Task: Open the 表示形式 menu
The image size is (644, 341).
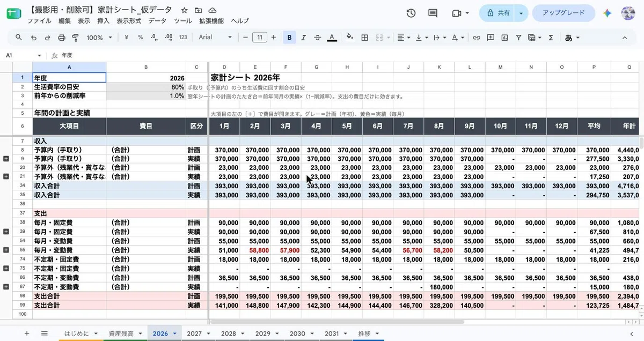Action: point(129,21)
